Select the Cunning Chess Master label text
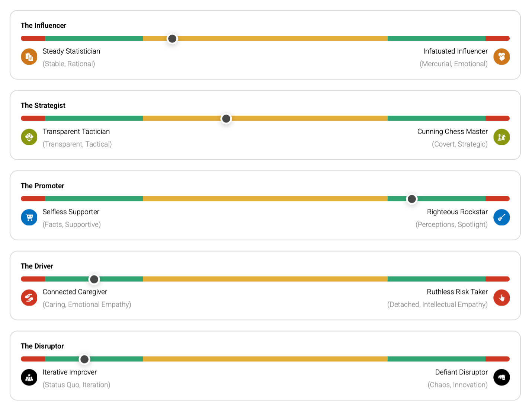Image resolution: width=532 pixels, height=406 pixels. coord(452,131)
